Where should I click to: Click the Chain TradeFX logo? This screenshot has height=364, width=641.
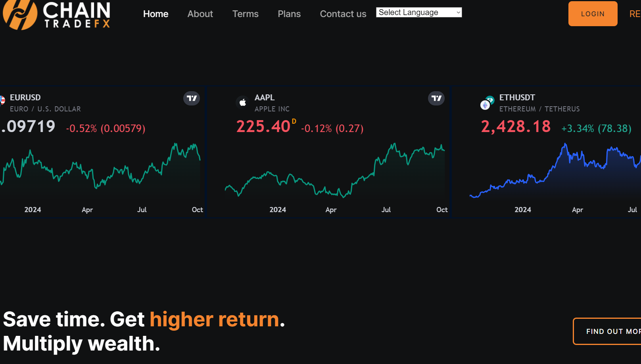pos(57,15)
